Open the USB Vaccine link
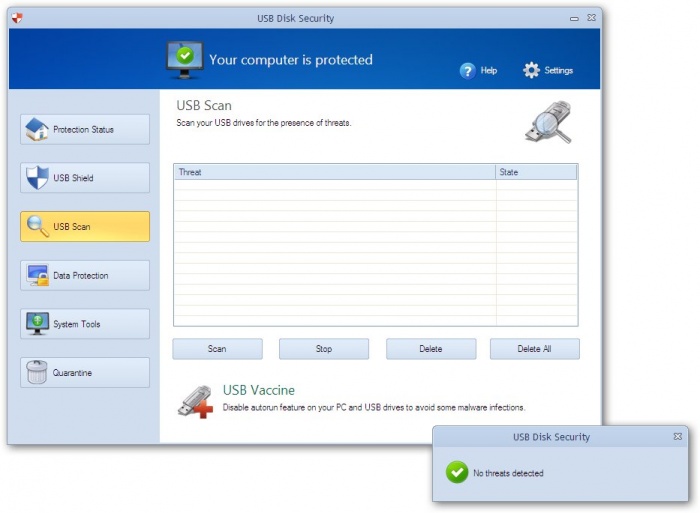Viewport: 700px width, 513px height. coord(258,390)
